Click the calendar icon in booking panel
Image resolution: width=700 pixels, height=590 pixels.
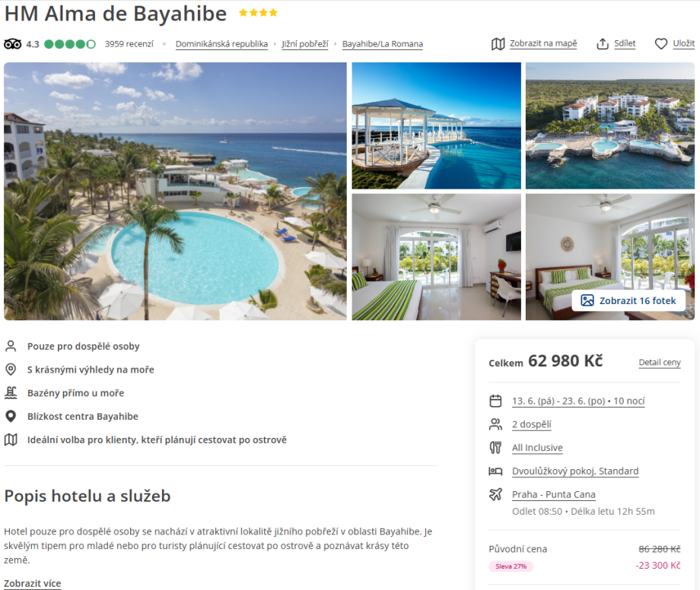tap(495, 401)
